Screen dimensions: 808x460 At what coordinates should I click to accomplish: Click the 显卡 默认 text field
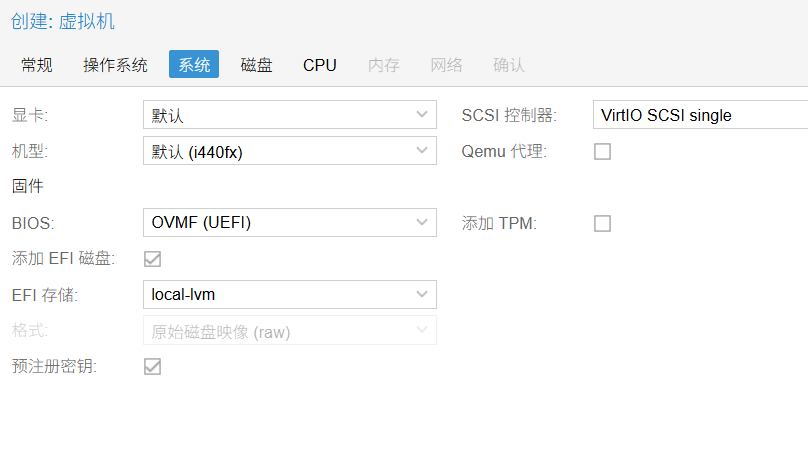coord(277,115)
